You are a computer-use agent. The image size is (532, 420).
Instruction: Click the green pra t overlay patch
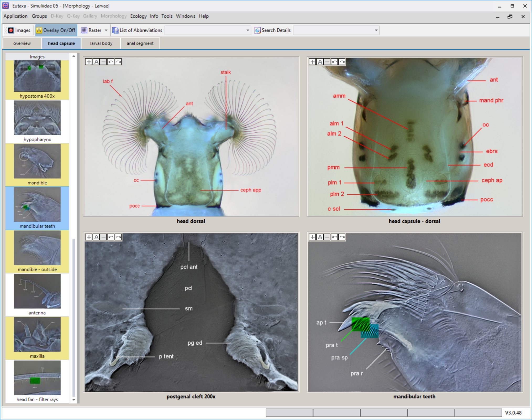click(x=360, y=324)
